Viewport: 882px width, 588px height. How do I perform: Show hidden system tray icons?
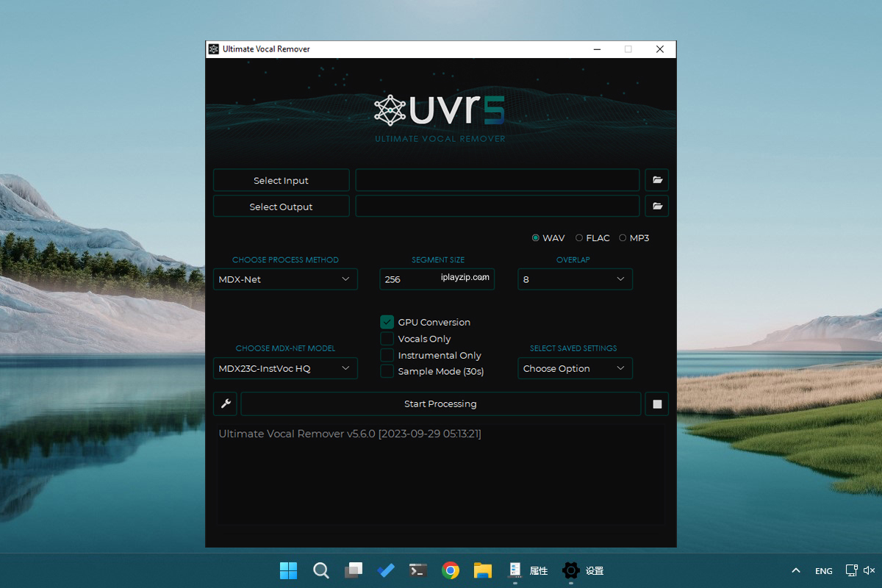click(796, 570)
